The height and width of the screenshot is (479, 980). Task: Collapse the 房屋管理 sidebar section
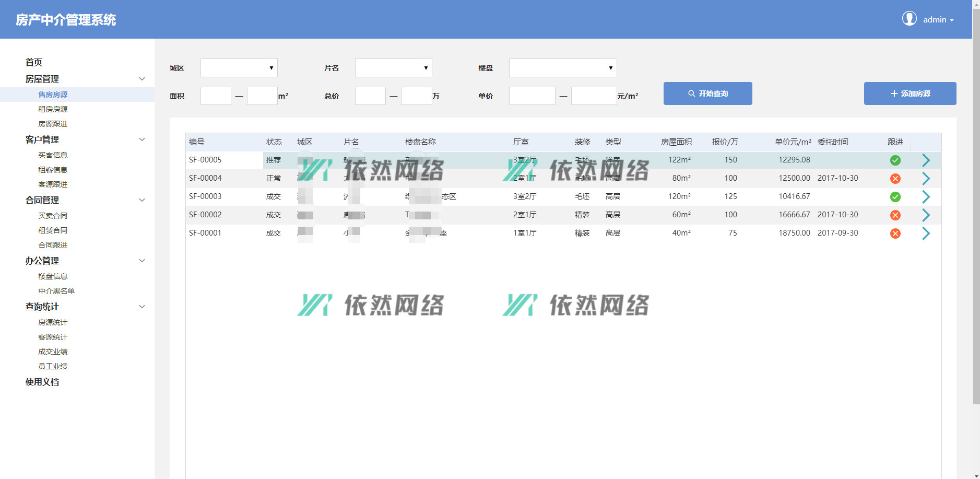[x=141, y=79]
